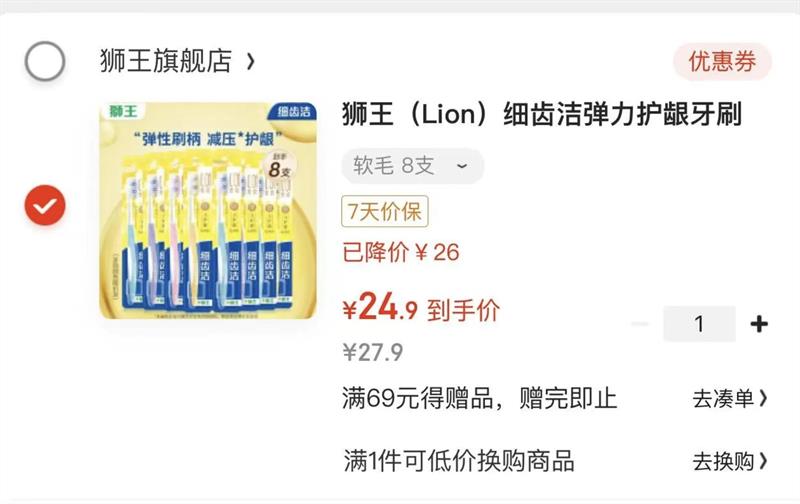Open the 狮王旗舰店 store page
The height and width of the screenshot is (504, 800).
click(x=166, y=61)
